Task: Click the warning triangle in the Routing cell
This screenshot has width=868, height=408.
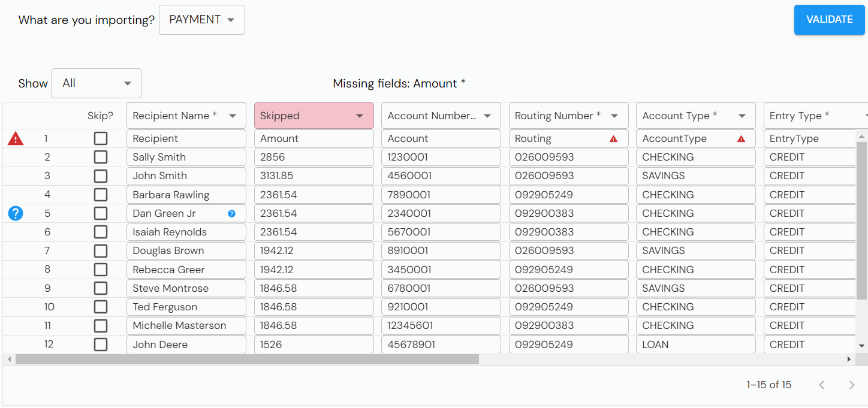Action: click(x=613, y=139)
